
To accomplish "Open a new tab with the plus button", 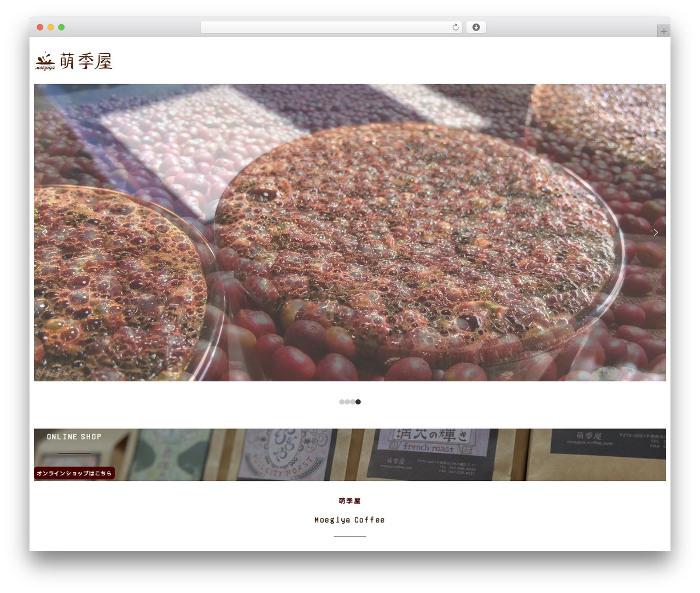I will pyautogui.click(x=663, y=31).
